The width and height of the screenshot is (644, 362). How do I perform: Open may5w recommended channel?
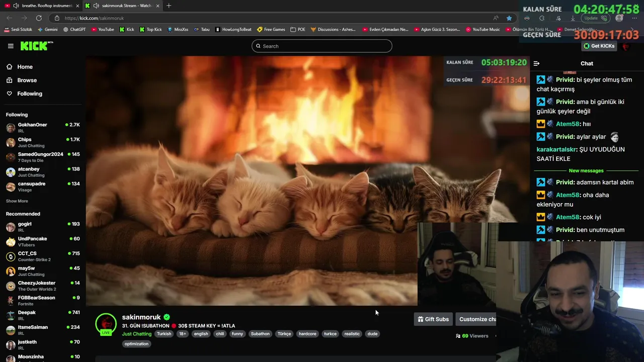click(x=43, y=271)
